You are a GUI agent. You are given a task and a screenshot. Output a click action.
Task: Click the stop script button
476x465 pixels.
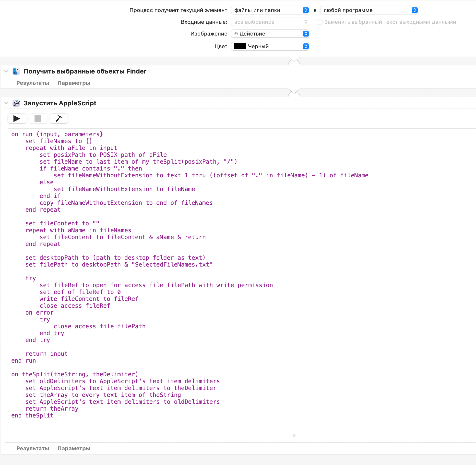point(38,119)
